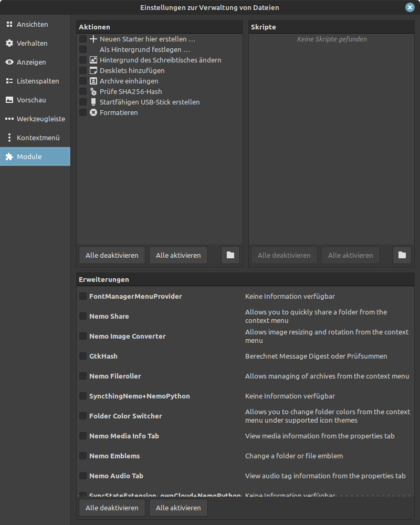Toggle the GtkHash extension checkbox
Image resolution: width=420 pixels, height=525 pixels.
point(83,356)
